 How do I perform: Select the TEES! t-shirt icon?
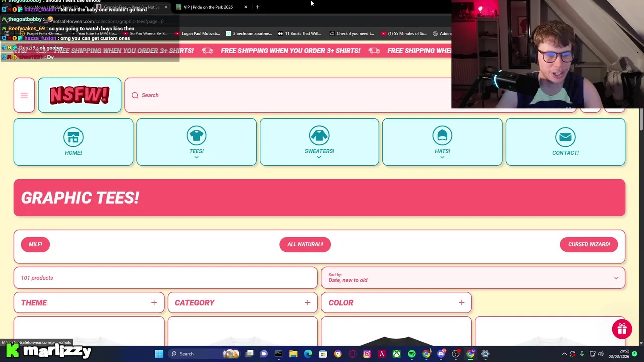pos(196,136)
